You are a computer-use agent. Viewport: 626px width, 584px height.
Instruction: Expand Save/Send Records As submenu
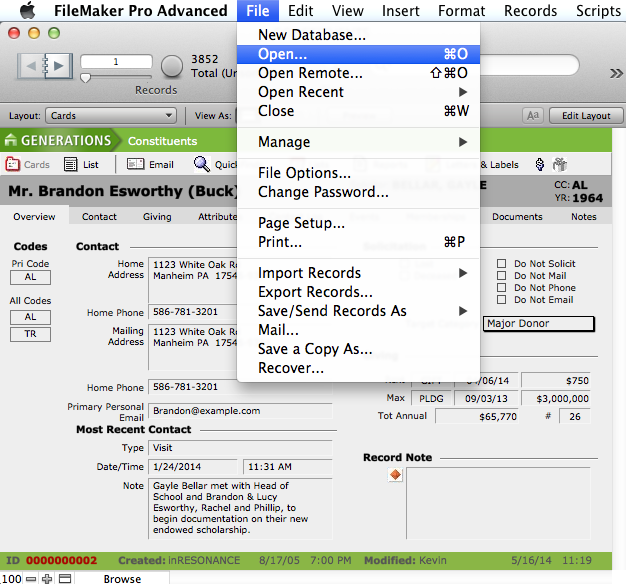click(x=358, y=311)
